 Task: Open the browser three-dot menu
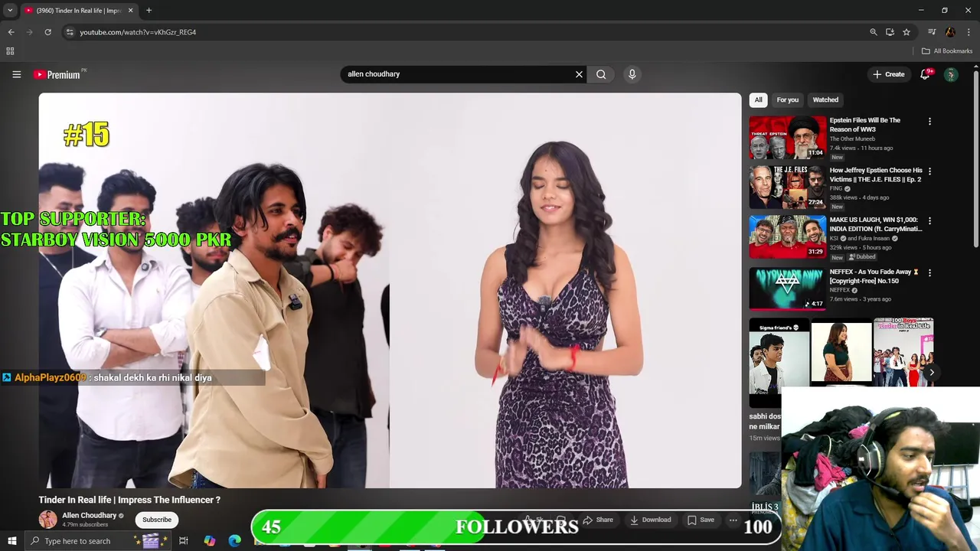click(x=969, y=32)
